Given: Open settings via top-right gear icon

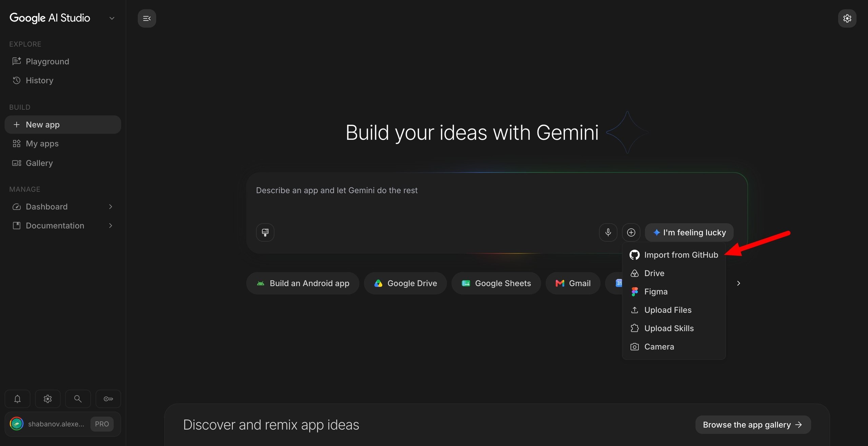Looking at the screenshot, I should click(x=847, y=18).
